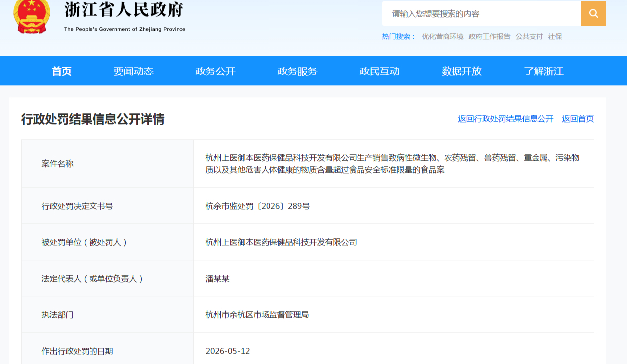Open the 政民互动 navigation tab
This screenshot has height=364, width=627.
(379, 71)
